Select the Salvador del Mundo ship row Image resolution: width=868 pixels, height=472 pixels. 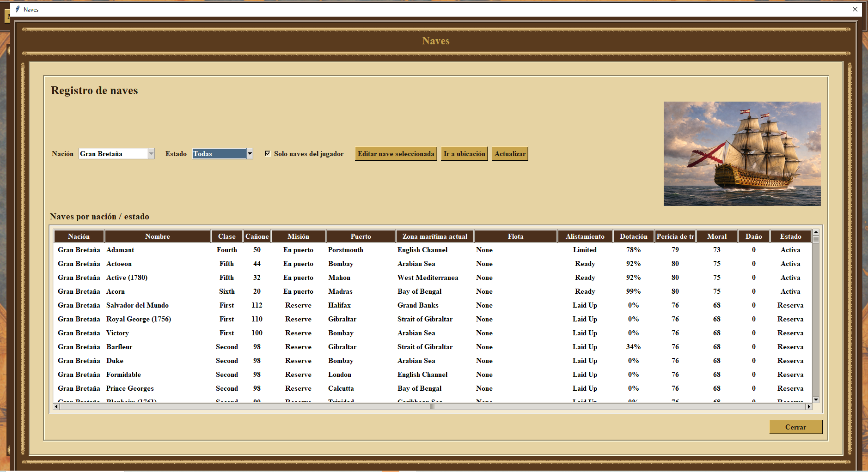[433, 305]
